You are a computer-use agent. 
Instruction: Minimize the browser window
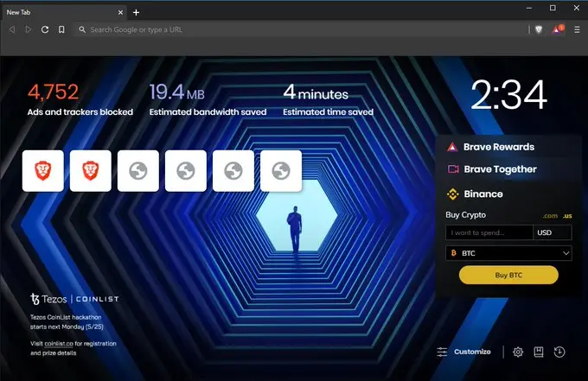pos(529,8)
